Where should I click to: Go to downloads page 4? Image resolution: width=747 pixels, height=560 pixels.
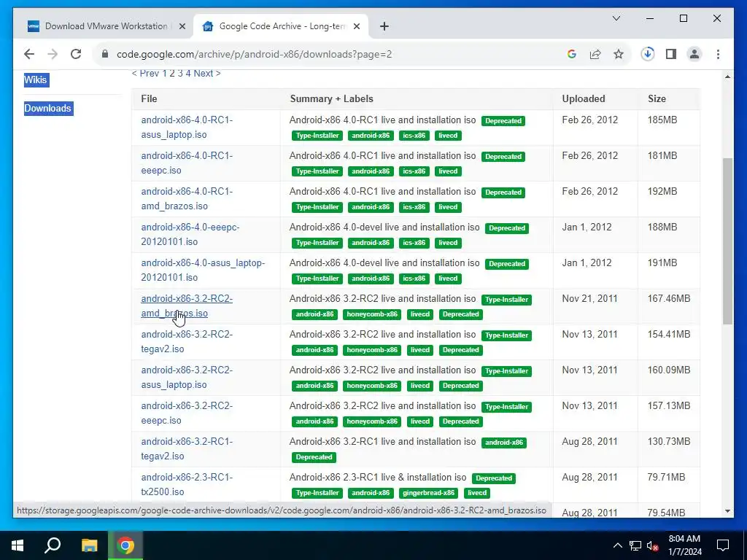point(188,74)
